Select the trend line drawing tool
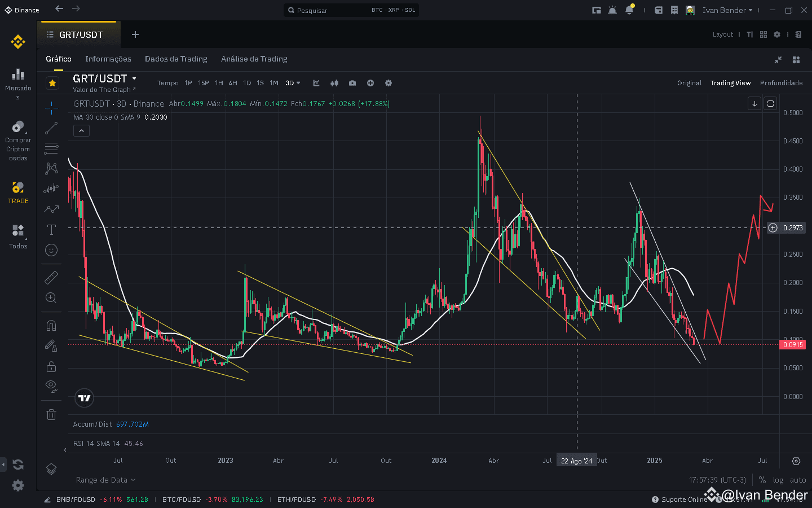Viewport: 812px width, 508px height. pos(51,128)
